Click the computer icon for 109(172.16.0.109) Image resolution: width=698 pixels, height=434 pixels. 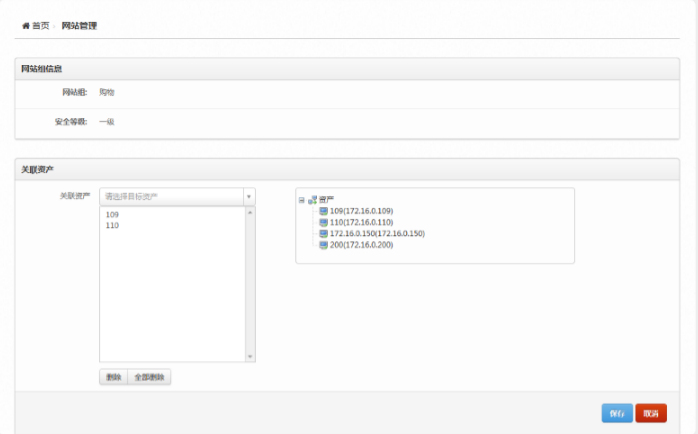[323, 211]
